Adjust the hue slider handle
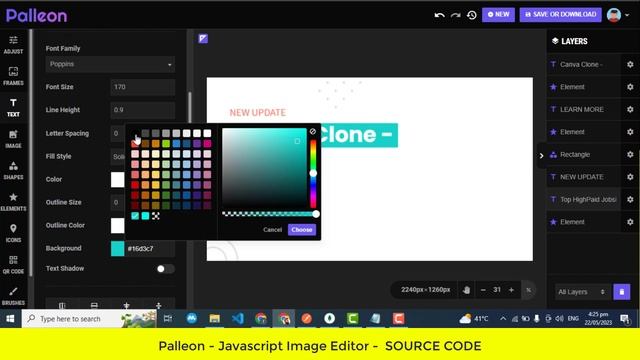This screenshot has height=360, width=640. [313, 173]
